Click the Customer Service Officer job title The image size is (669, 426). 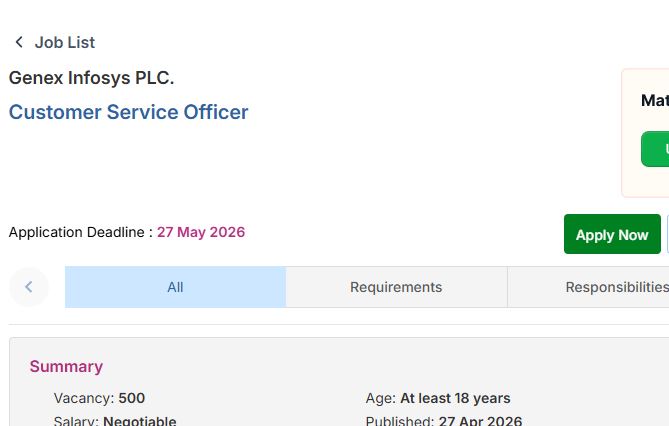(128, 112)
